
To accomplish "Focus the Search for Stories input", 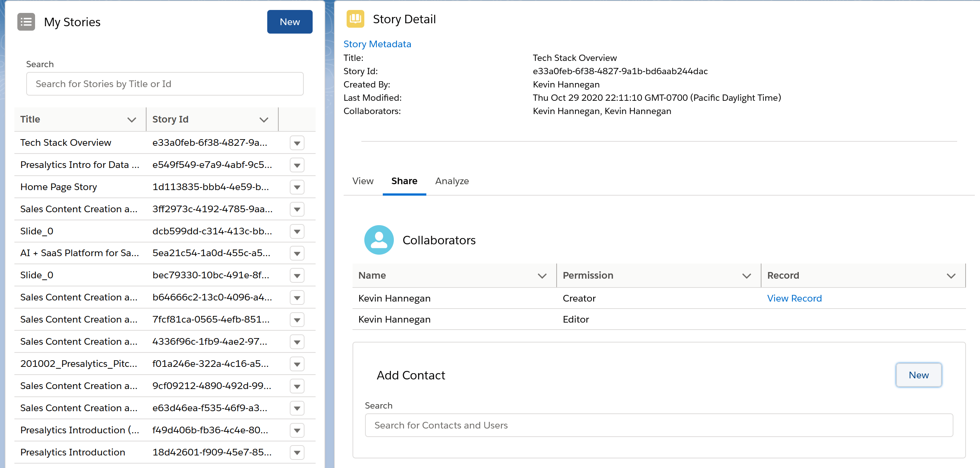I will (165, 84).
